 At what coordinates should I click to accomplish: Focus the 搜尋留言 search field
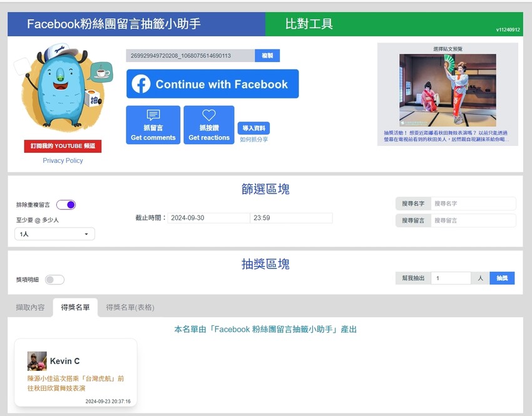coord(473,221)
